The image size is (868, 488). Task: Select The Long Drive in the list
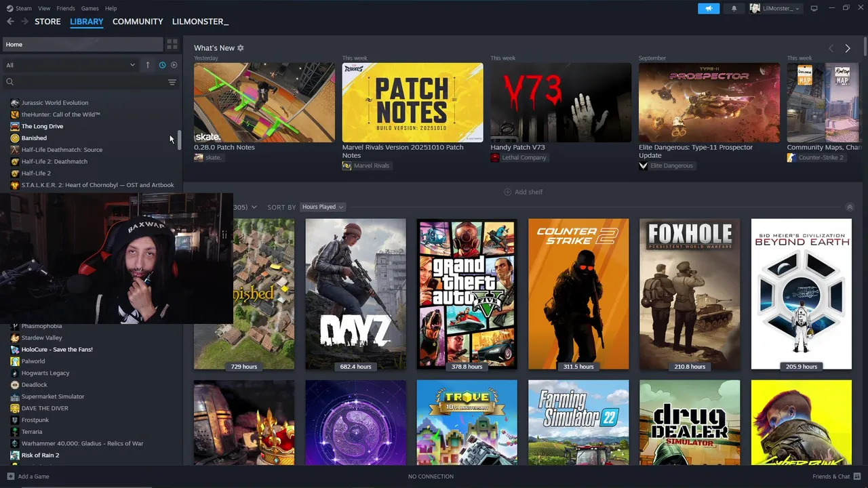click(x=42, y=126)
